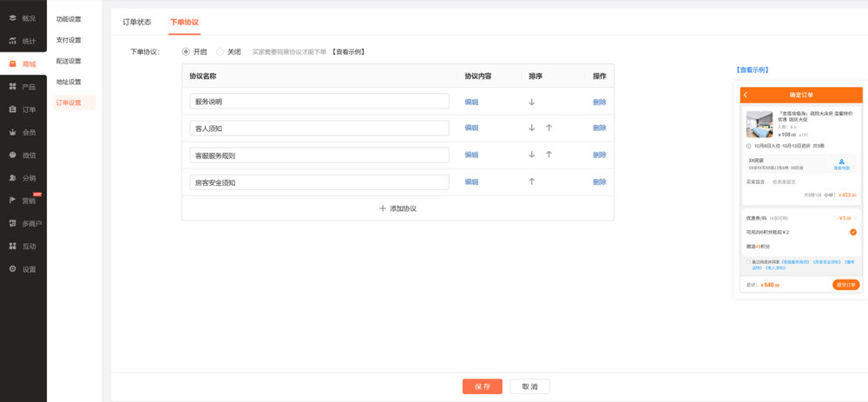Switch to 下单协议 tab
Screen dimensions: 868x402
184,23
